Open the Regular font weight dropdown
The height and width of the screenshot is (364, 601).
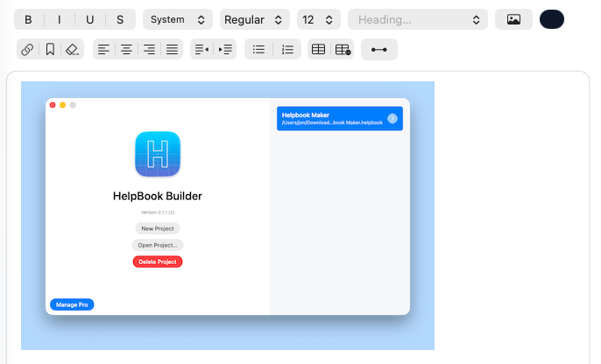tap(254, 19)
